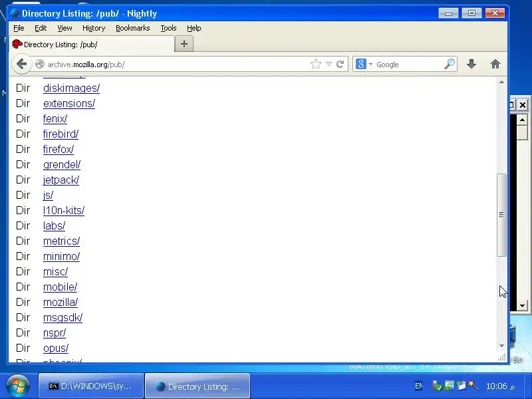Open the l10n-kits/ directory link
This screenshot has width=532, height=399.
pyautogui.click(x=64, y=210)
